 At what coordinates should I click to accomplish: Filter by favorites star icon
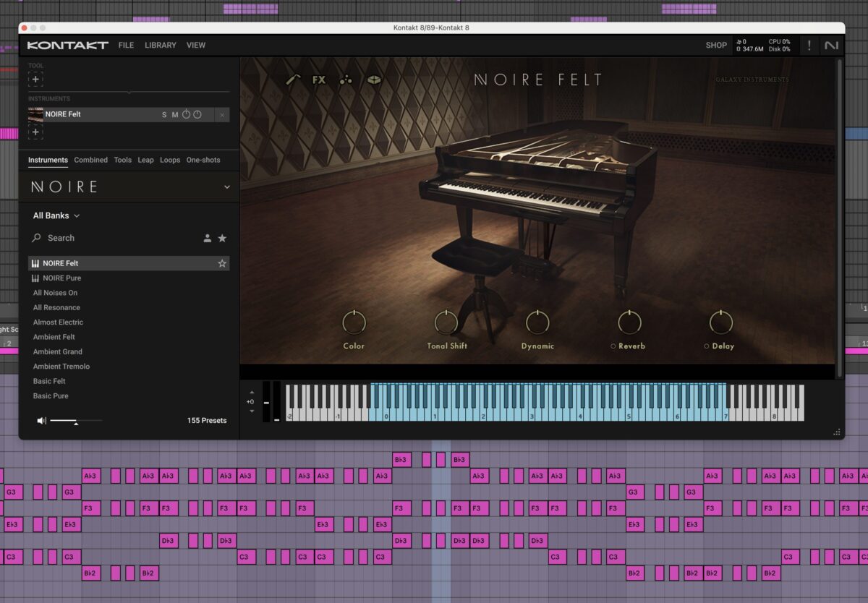point(222,238)
